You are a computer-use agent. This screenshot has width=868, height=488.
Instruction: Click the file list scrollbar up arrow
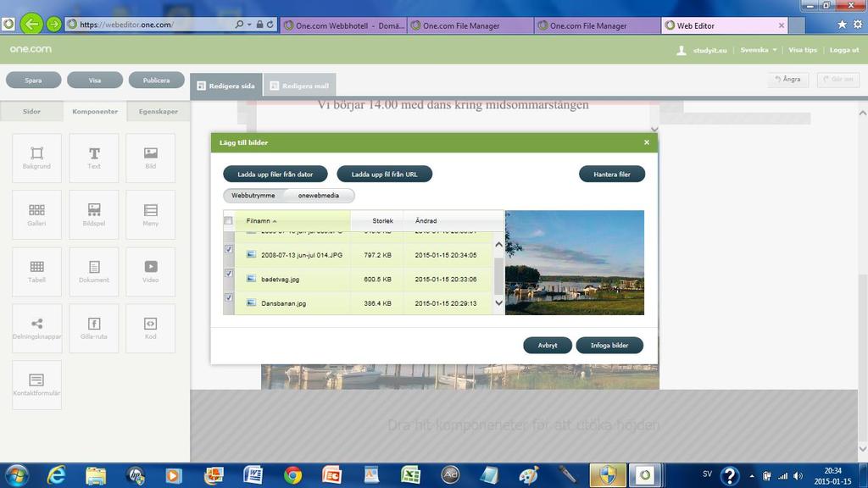[498, 245]
